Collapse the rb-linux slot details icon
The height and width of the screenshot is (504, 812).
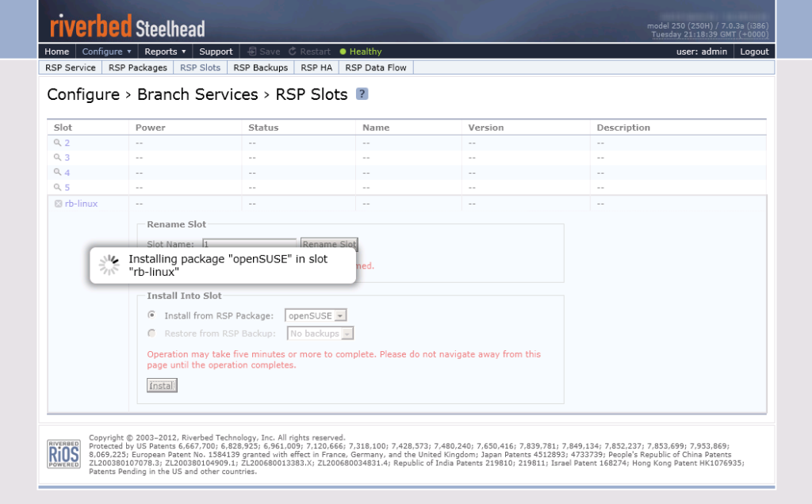tap(59, 204)
